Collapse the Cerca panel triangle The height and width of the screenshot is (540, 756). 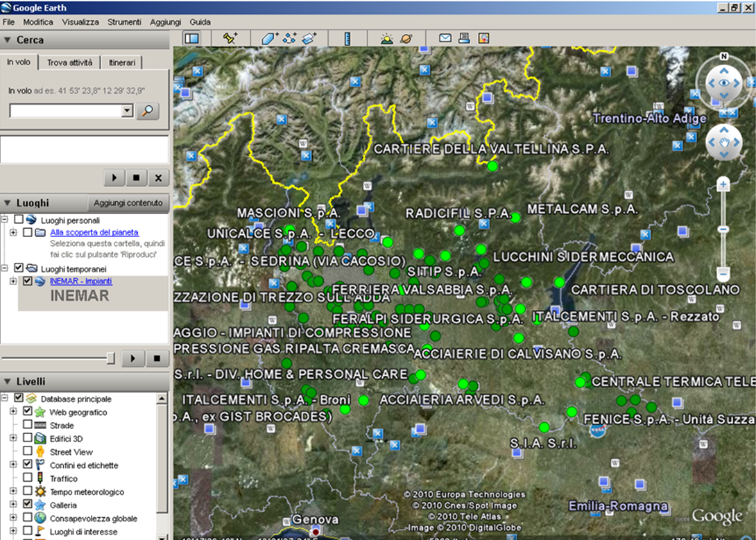[x=7, y=40]
